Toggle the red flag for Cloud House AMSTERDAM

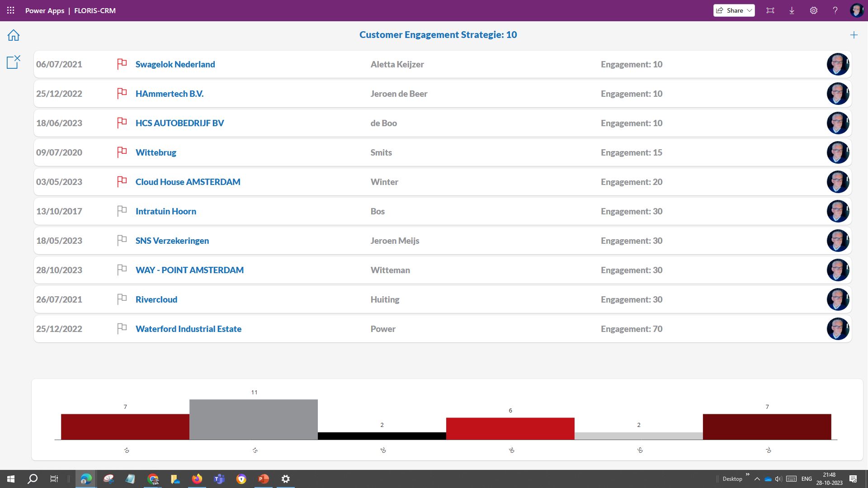(x=122, y=182)
